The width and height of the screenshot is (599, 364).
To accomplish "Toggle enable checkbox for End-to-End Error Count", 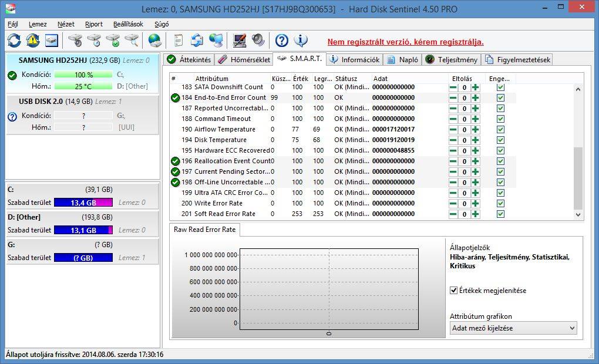I will 500,98.
